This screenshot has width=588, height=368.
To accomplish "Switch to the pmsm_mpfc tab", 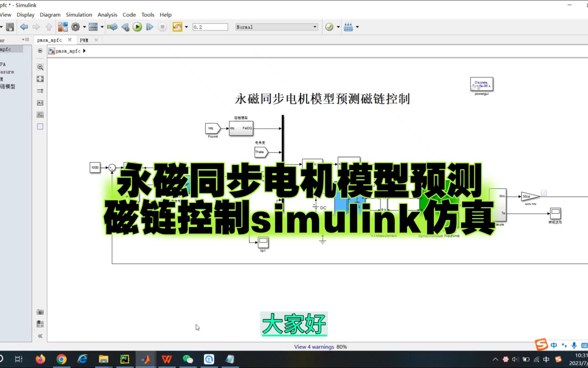I will point(50,40).
